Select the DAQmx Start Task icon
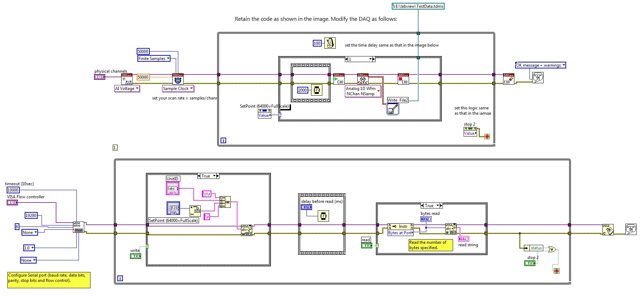 coord(339,79)
